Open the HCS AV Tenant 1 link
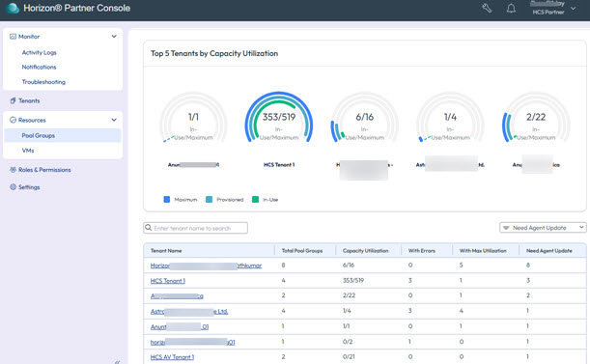Image resolution: width=590 pixels, height=364 pixels. 172,357
